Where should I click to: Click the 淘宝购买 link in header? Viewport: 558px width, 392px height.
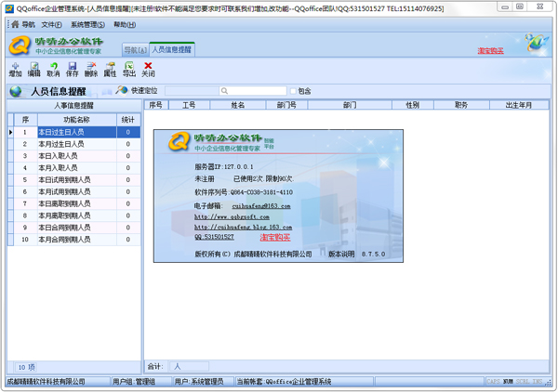click(x=491, y=51)
